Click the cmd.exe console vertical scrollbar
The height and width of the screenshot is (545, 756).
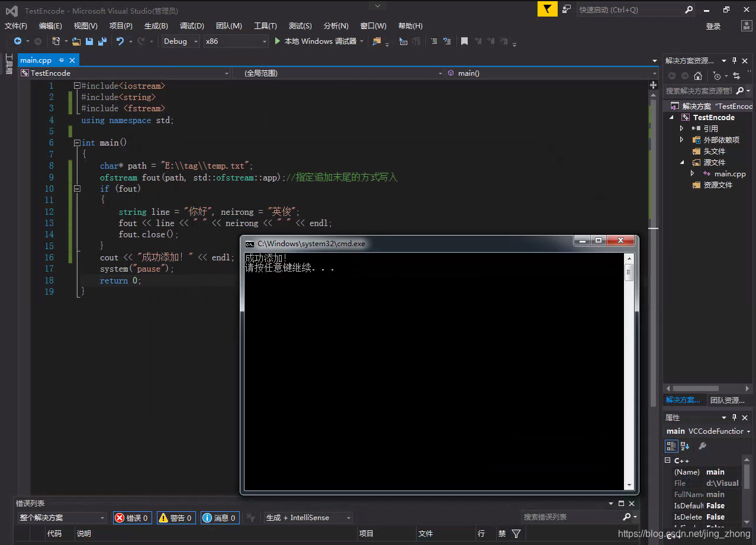click(629, 373)
